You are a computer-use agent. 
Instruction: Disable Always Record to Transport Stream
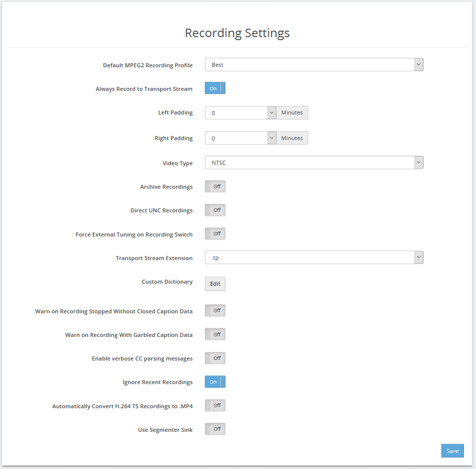coord(215,88)
